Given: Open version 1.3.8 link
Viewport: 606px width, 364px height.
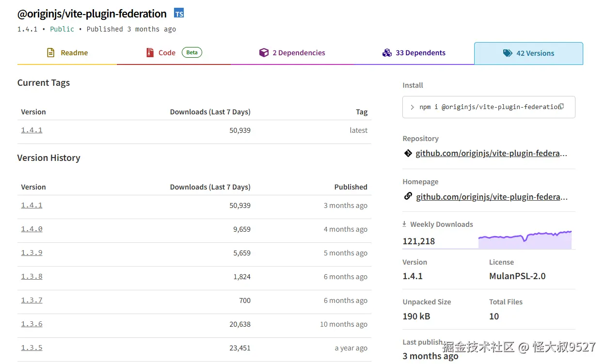Looking at the screenshot, I should [32, 276].
